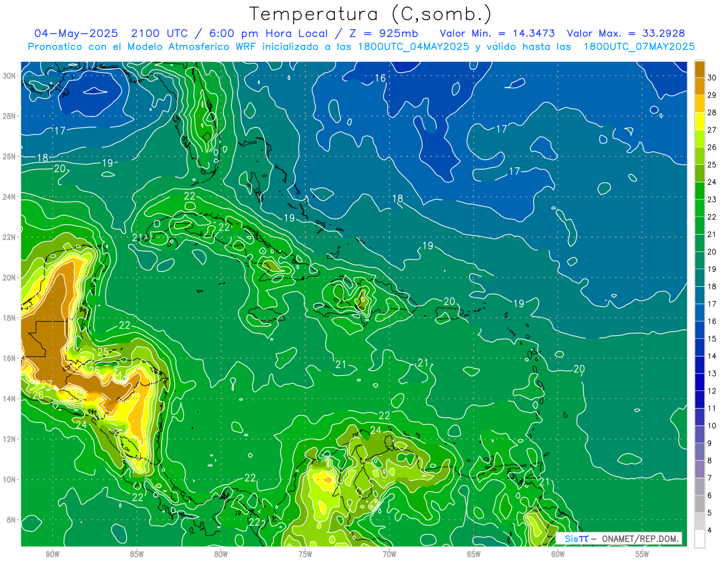Click the legend scale number 30

coord(712,77)
